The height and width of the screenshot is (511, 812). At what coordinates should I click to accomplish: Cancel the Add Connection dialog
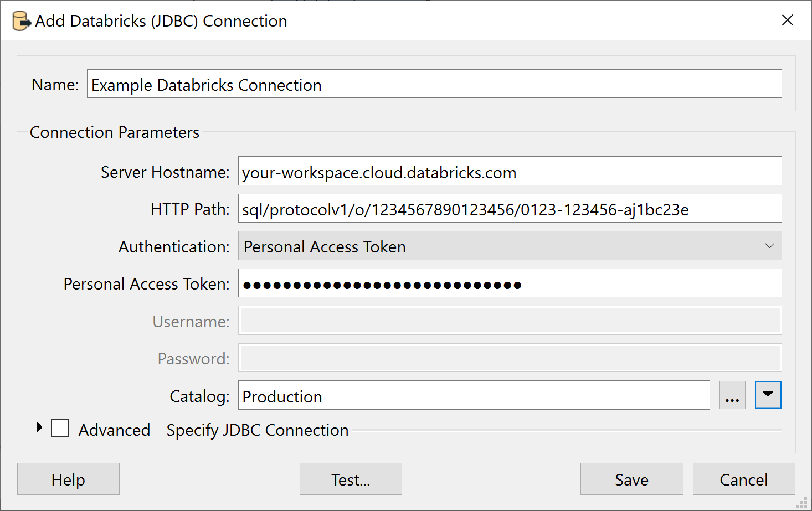tap(743, 479)
